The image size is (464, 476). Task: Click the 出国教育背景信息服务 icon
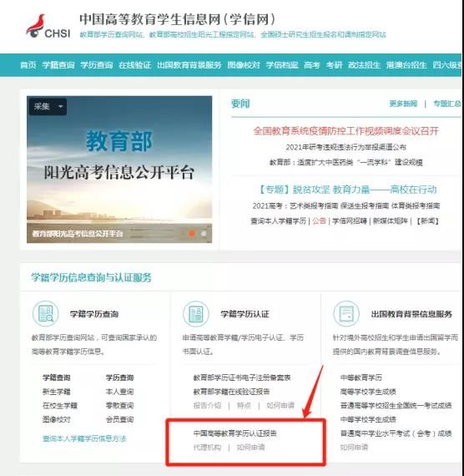[346, 314]
